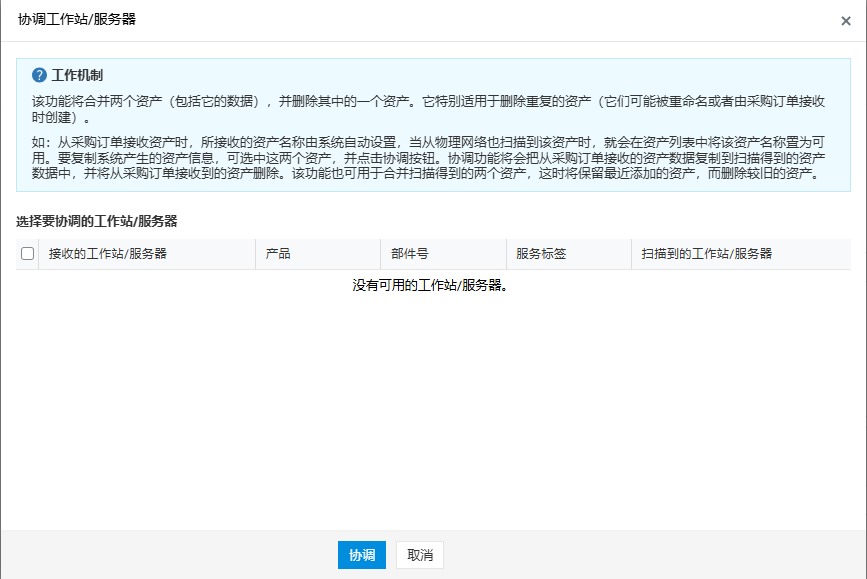867x579 pixels.
Task: Close the 协调工作站/服务器 dialog
Action: [x=846, y=21]
